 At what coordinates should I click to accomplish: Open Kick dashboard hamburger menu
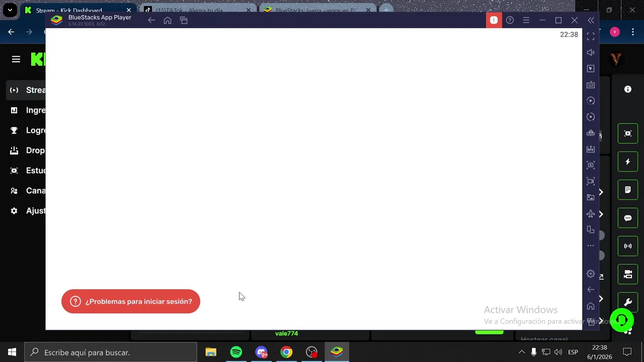coord(16,59)
